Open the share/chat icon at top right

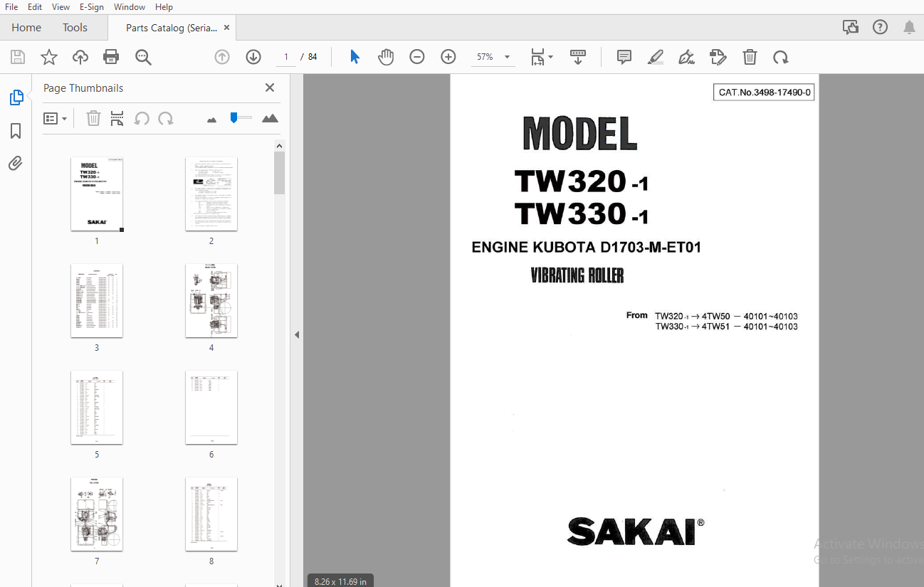(850, 28)
